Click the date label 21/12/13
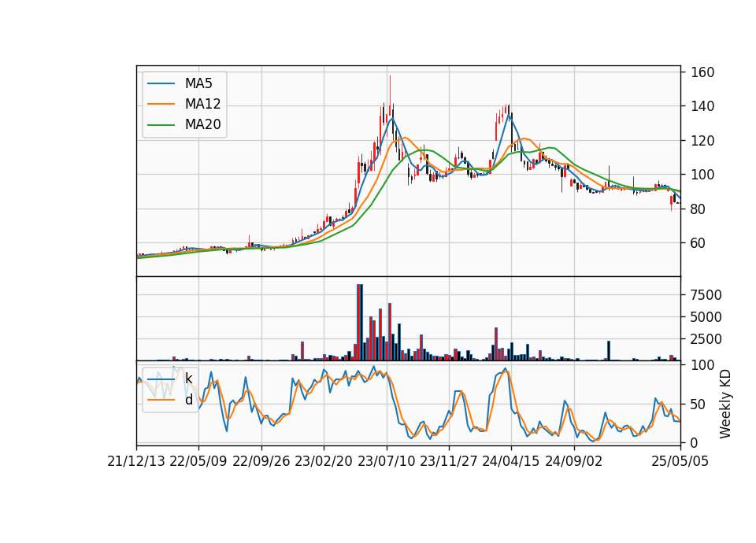This screenshot has height=543, width=756. [136, 461]
